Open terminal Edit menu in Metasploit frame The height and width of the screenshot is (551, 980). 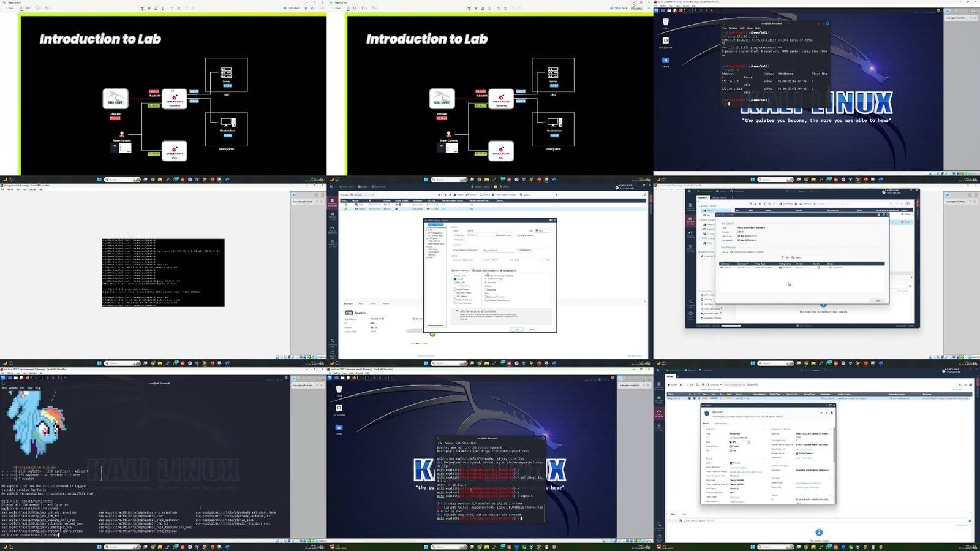[23, 388]
